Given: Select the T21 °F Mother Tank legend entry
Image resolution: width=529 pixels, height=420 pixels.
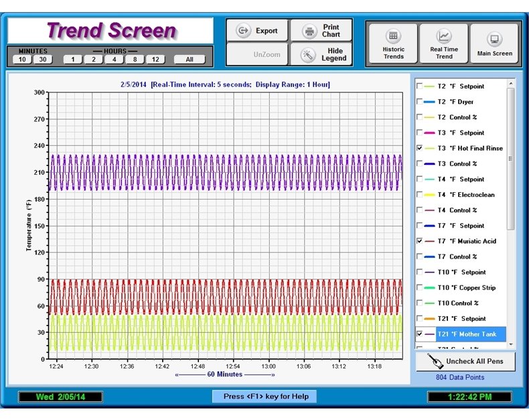Looking at the screenshot, I should pos(467,334).
